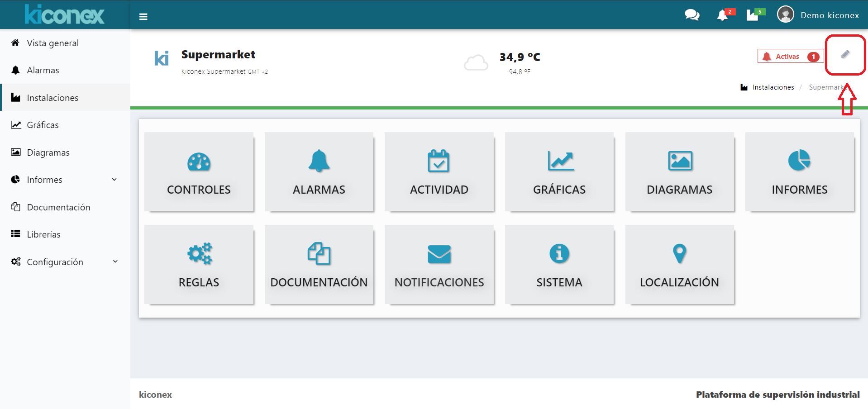Open the LOCALIZACIÓN map pin tile
The height and width of the screenshot is (409, 868).
pyautogui.click(x=679, y=265)
